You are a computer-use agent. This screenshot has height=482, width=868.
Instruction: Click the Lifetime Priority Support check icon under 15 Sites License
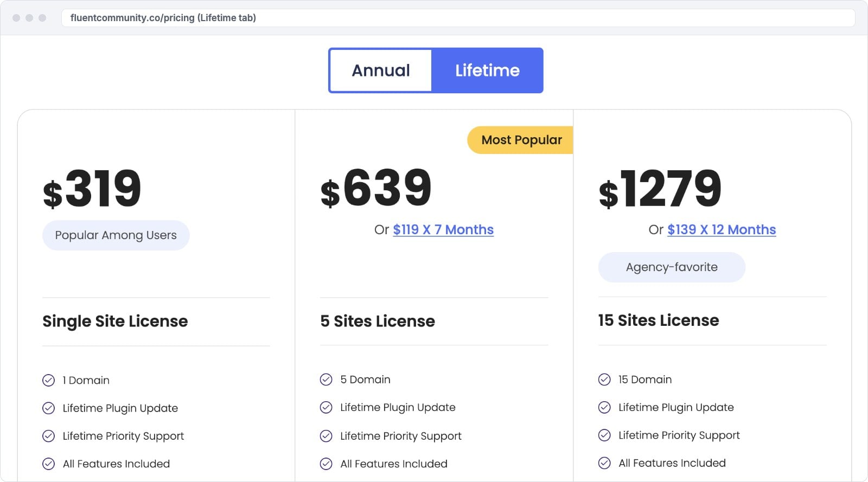tap(604, 435)
